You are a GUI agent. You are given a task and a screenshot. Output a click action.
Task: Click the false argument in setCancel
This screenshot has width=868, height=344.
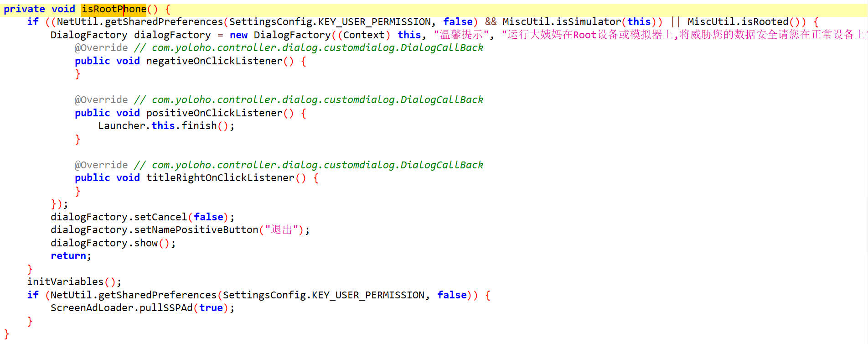coord(208,217)
